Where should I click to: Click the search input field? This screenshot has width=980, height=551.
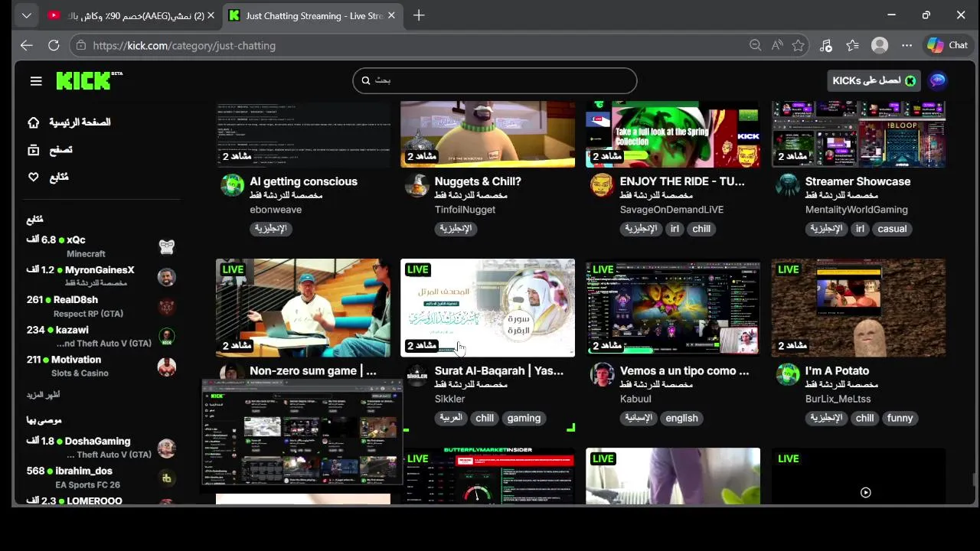point(495,80)
